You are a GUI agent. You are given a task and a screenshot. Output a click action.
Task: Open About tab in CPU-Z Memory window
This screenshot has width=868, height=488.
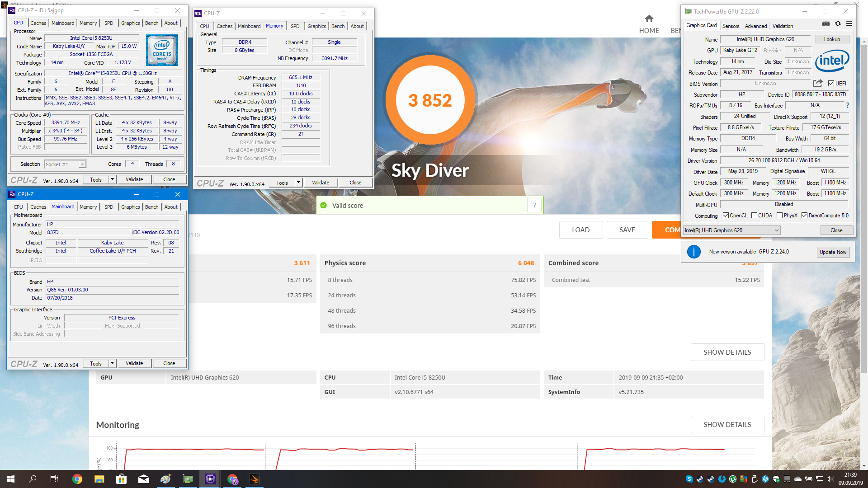[357, 26]
